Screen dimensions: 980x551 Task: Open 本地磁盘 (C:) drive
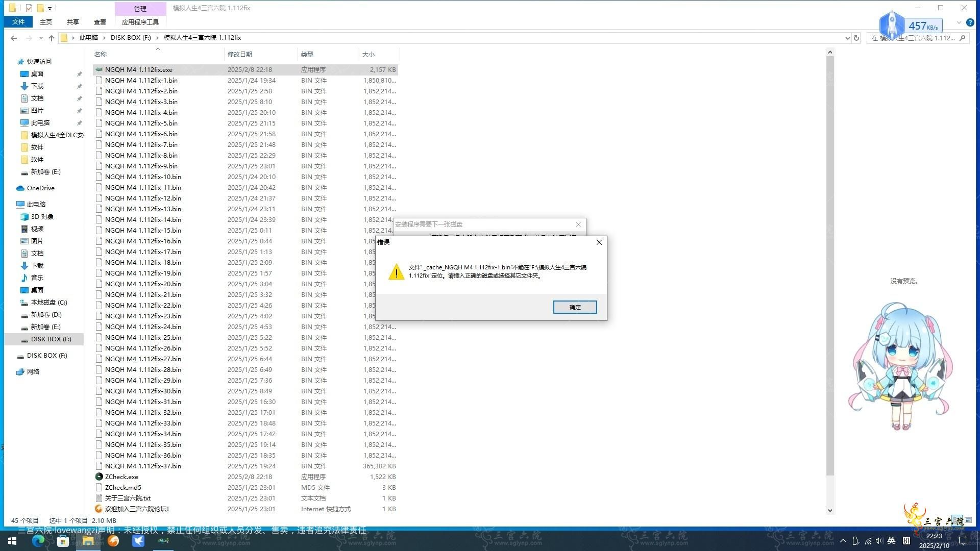pos(48,303)
